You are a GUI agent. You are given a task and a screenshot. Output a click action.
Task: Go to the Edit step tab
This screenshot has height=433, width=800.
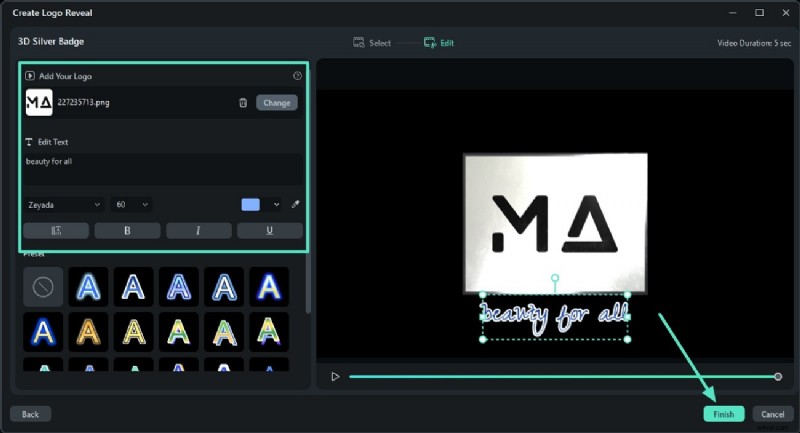coord(440,43)
